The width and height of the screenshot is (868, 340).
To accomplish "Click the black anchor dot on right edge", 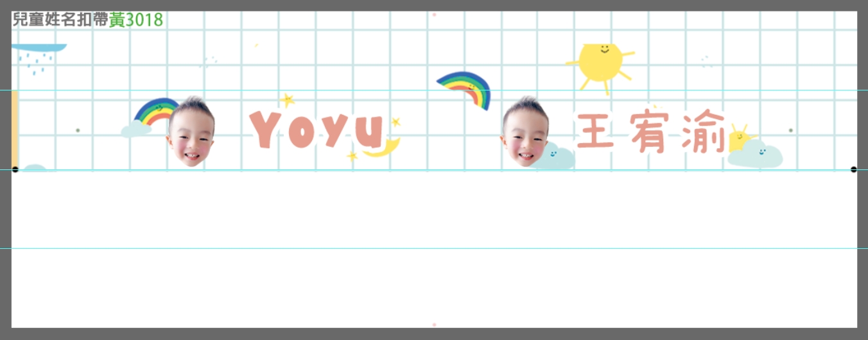I will (x=853, y=169).
